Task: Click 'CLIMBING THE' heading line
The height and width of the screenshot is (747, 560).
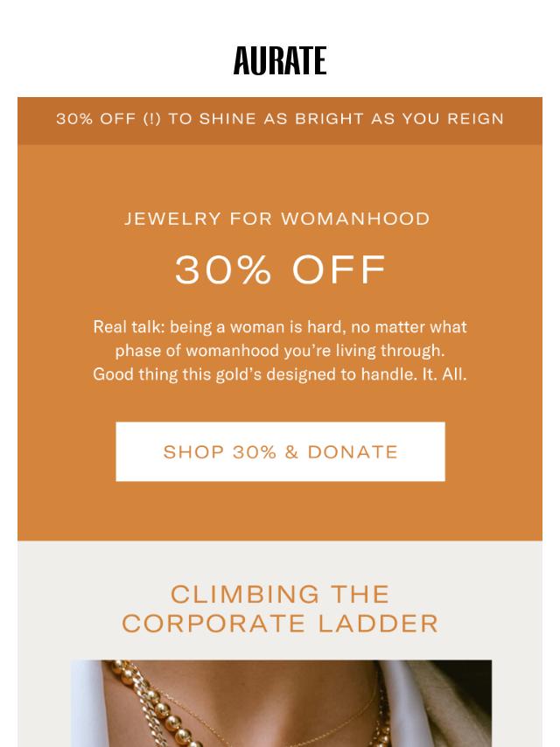Action: [x=280, y=595]
